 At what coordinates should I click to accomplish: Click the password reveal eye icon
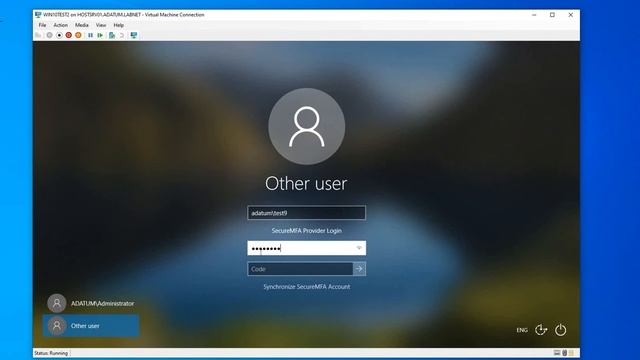pyautogui.click(x=359, y=248)
